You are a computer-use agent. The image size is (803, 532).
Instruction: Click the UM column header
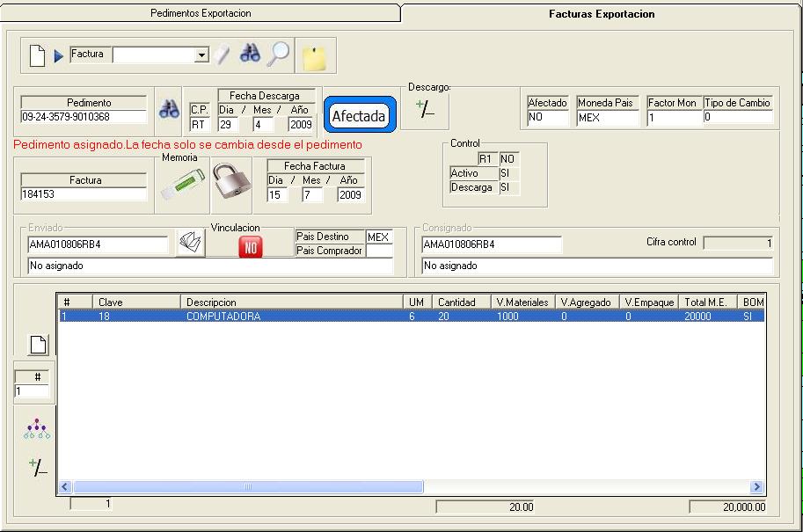tap(418, 302)
